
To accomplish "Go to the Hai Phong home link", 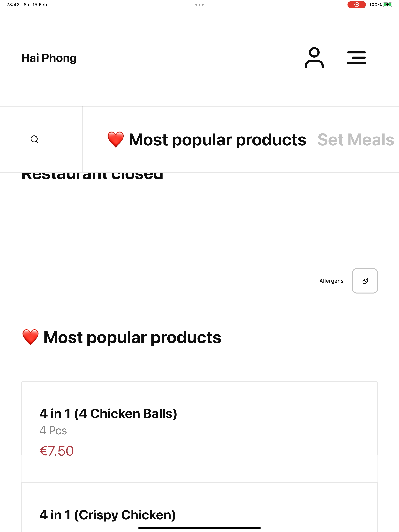I will point(49,58).
